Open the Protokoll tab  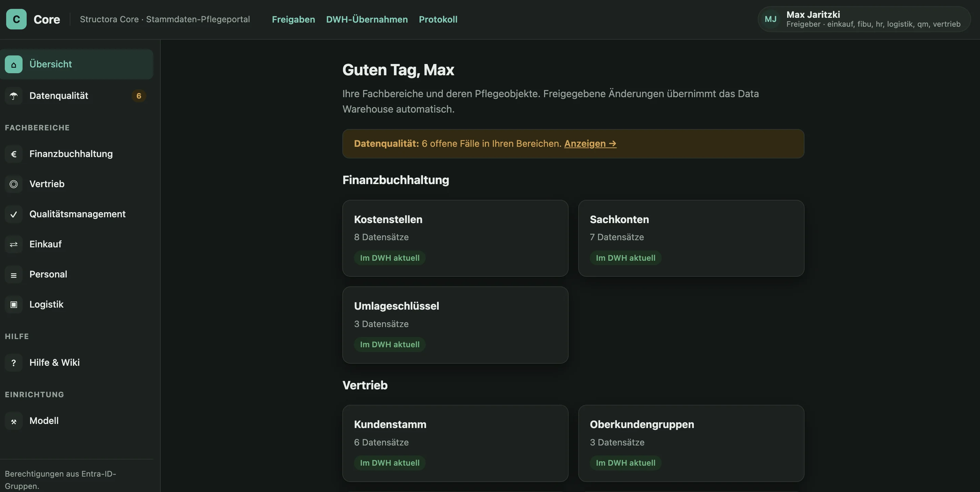pos(438,19)
